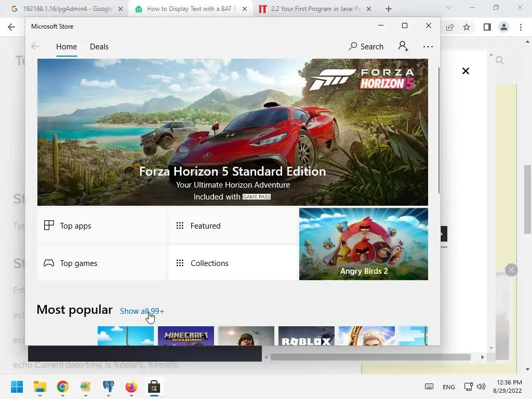Screen dimensions: 532x399
Task: Open the Top apps category
Action: (101, 225)
